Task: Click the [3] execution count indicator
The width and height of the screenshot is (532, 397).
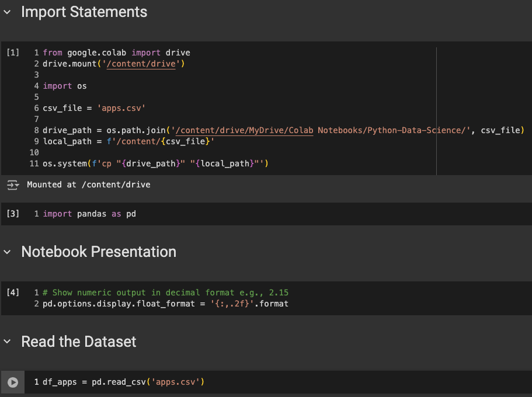Action: tap(13, 214)
